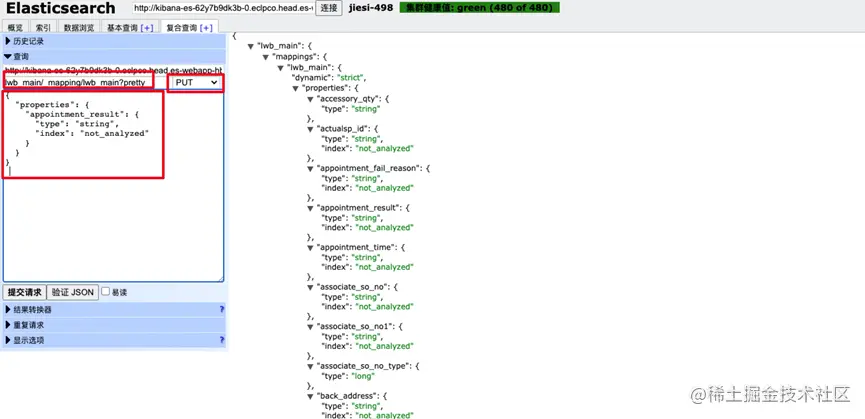865x419 pixels.
Task: Click the "long" type value
Action: (x=365, y=376)
